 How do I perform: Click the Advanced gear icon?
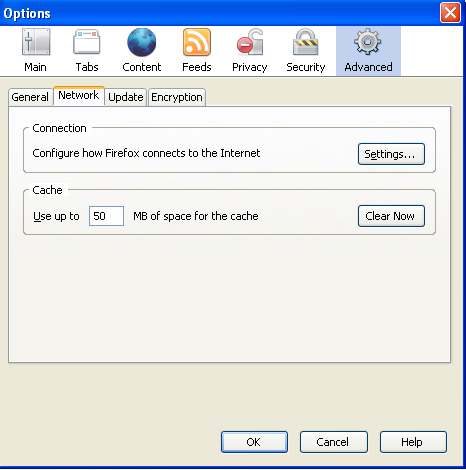point(368,42)
